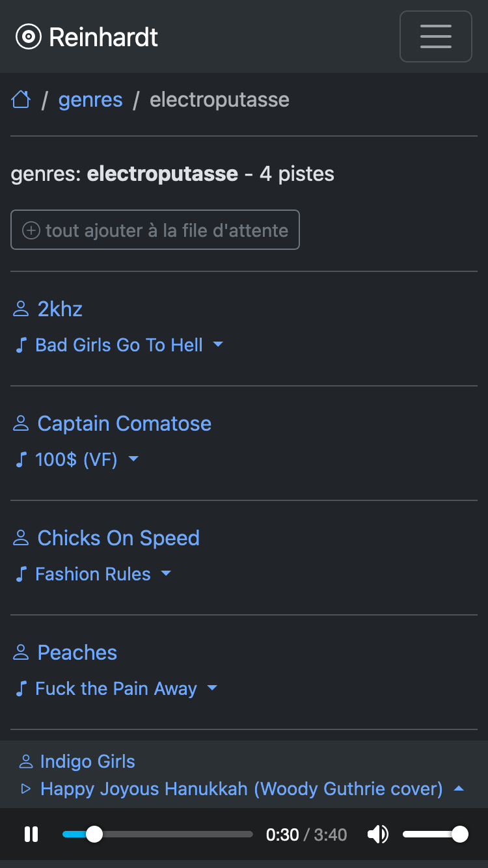Screen dimensions: 488x868
Task: Open the genres breadcrumb link
Action: click(x=90, y=100)
